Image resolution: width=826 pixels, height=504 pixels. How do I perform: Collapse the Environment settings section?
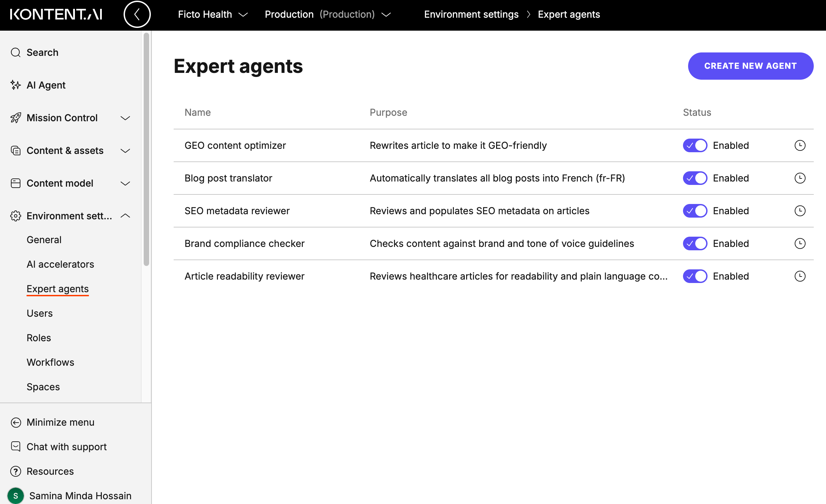coord(125,216)
